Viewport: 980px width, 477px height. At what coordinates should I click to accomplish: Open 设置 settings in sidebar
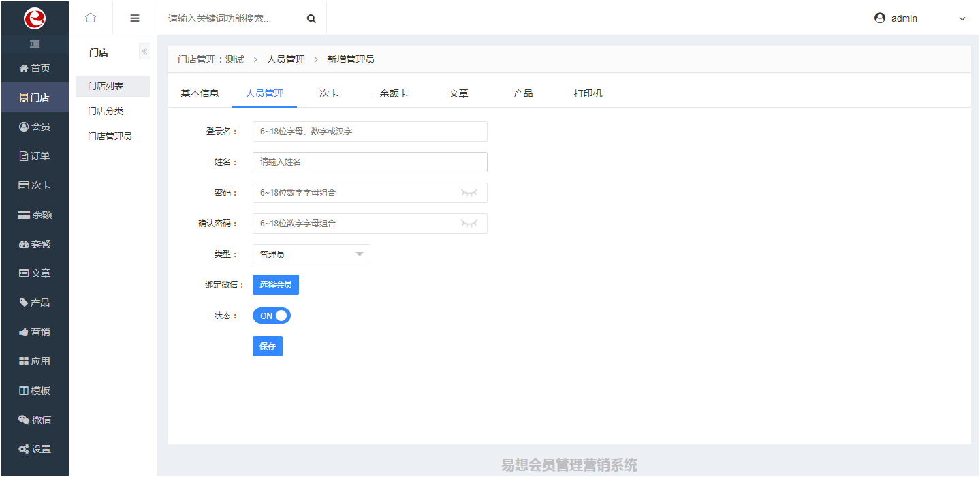(35, 449)
